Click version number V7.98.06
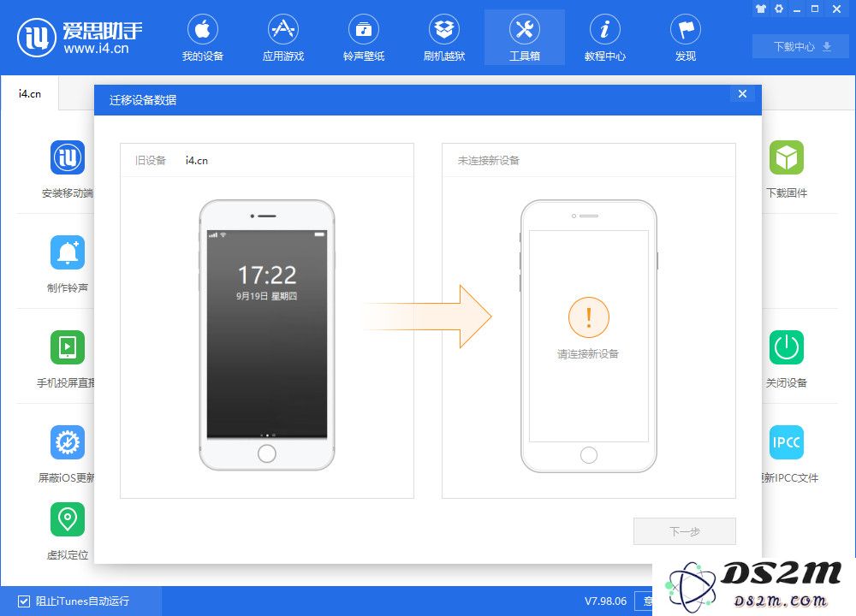 coord(605,601)
